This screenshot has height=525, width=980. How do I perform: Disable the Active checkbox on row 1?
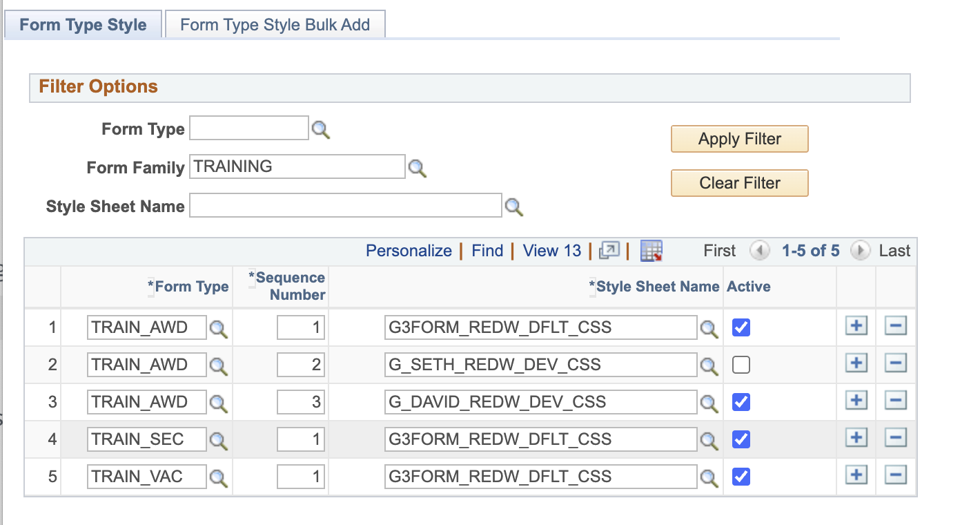tap(741, 327)
